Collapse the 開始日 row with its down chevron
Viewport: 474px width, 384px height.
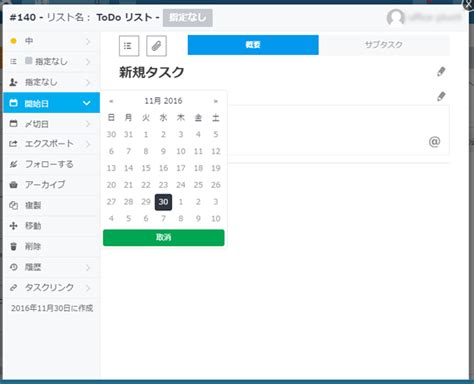coord(87,103)
